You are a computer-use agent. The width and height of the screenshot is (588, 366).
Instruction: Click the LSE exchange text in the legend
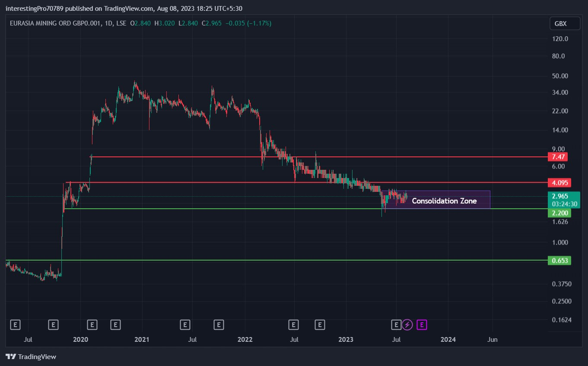(x=121, y=23)
